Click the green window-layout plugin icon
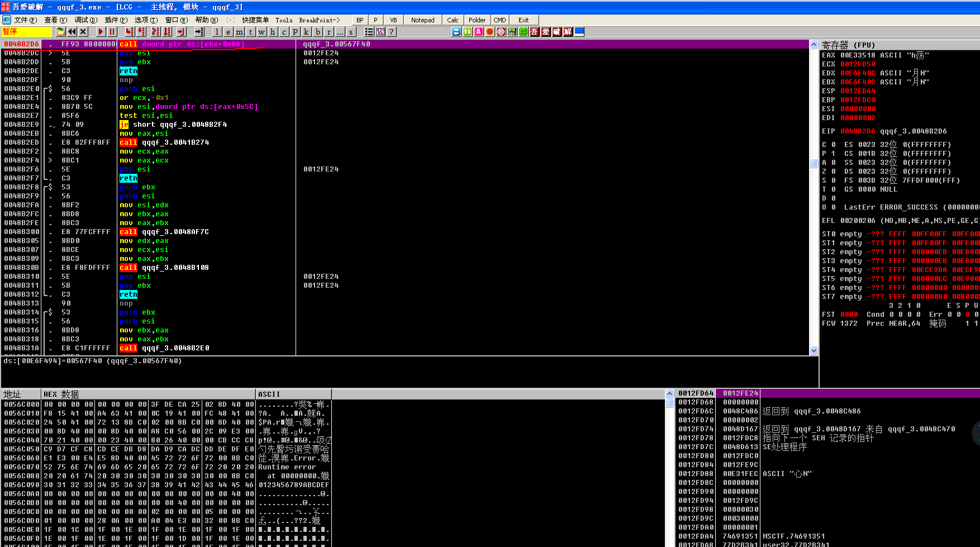The image size is (980, 547). (x=524, y=32)
